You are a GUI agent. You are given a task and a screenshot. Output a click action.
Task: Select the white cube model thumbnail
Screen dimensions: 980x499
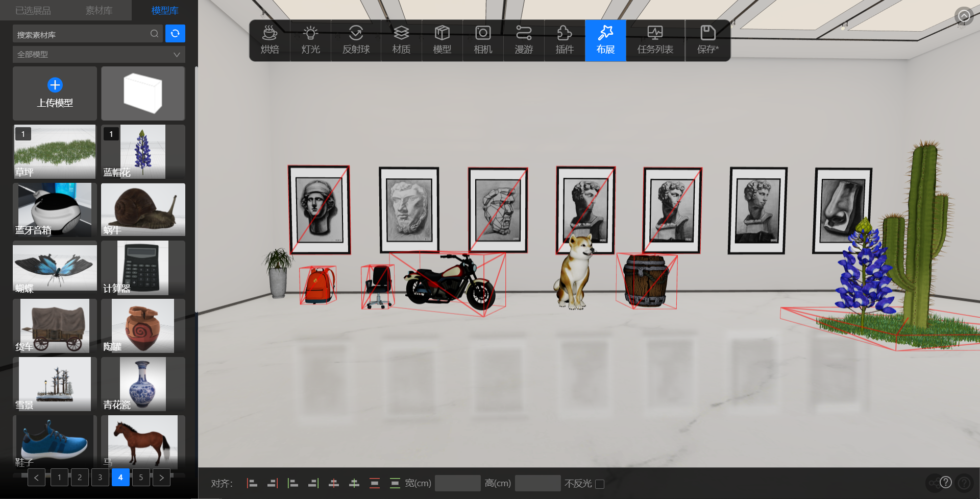tap(143, 93)
